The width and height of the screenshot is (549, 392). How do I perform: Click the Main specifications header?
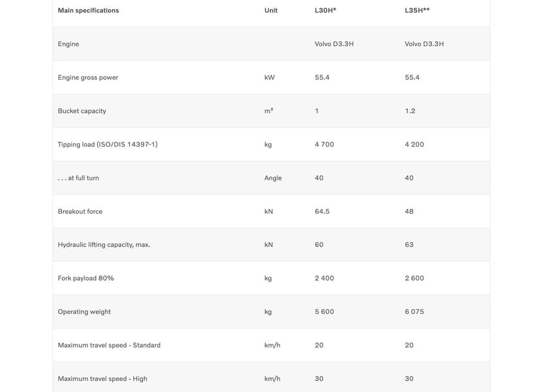(x=88, y=10)
